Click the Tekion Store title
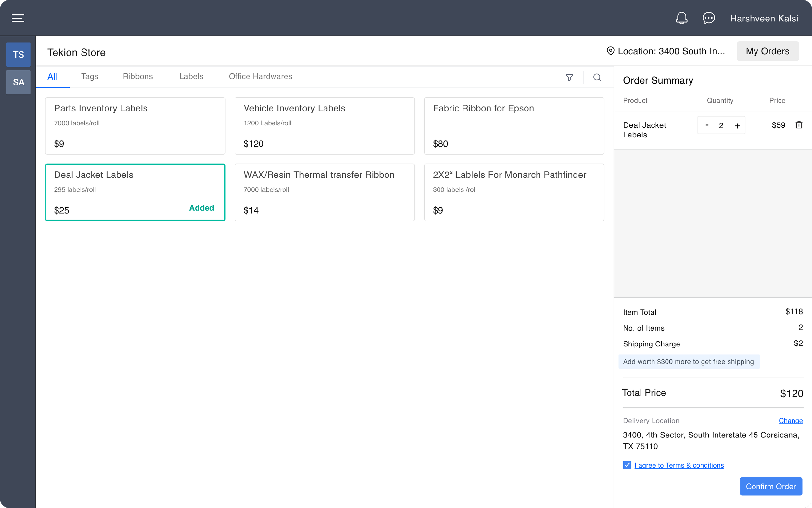This screenshot has height=508, width=812. coord(77,52)
